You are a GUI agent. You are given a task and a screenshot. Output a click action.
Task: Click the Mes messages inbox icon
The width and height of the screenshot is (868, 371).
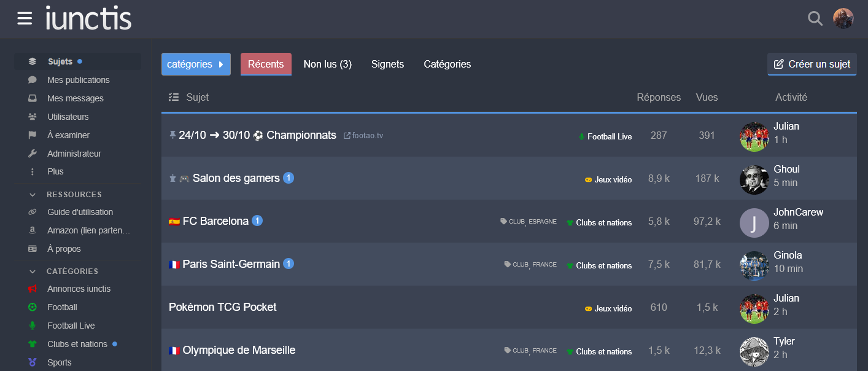click(x=33, y=98)
